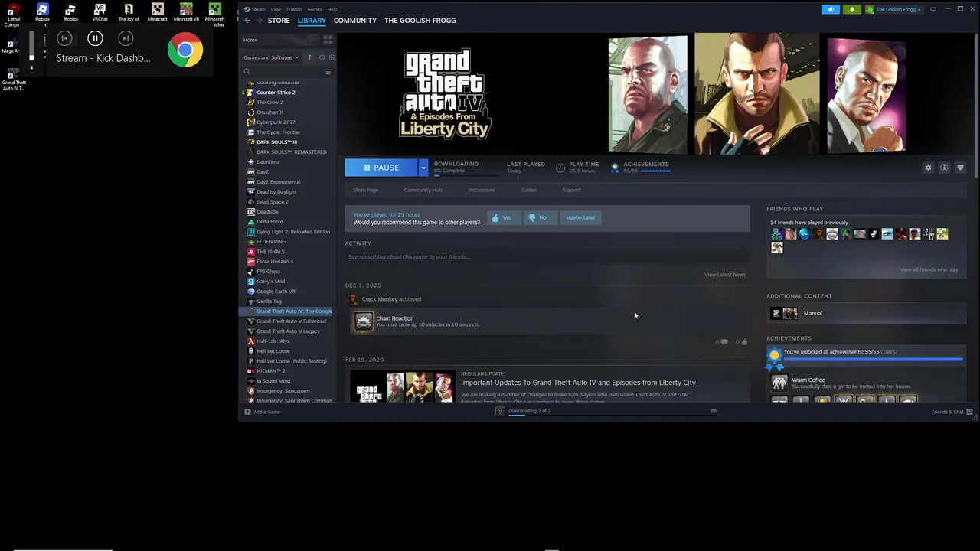The width and height of the screenshot is (980, 551).
Task: Skip to next track in media overlay
Action: coord(126,38)
